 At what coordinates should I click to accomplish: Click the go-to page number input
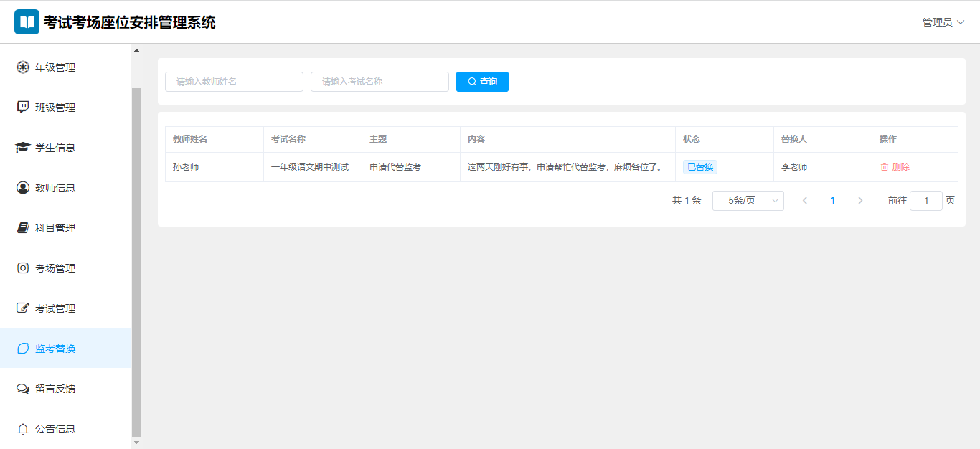coord(925,201)
